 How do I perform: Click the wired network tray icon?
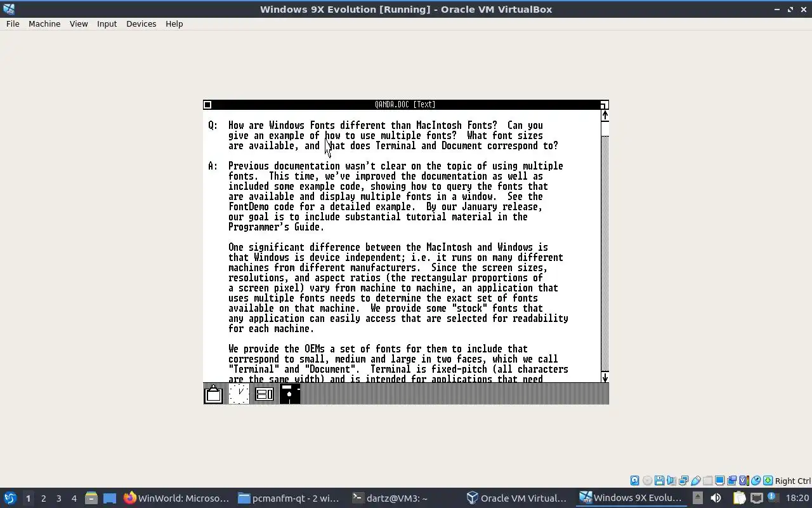click(756, 498)
